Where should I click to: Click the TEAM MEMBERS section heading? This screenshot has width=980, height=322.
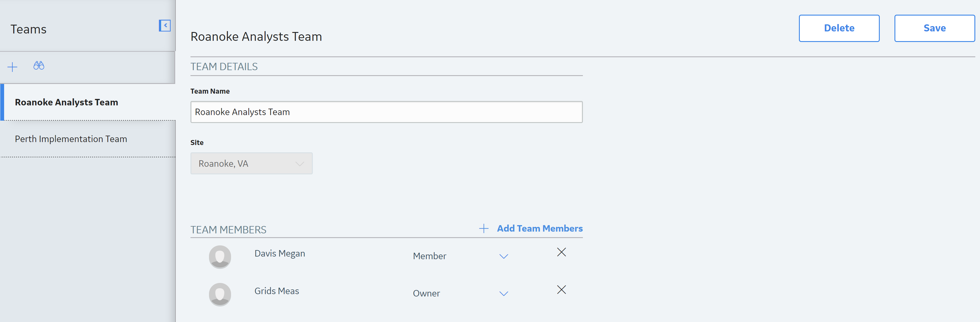228,230
